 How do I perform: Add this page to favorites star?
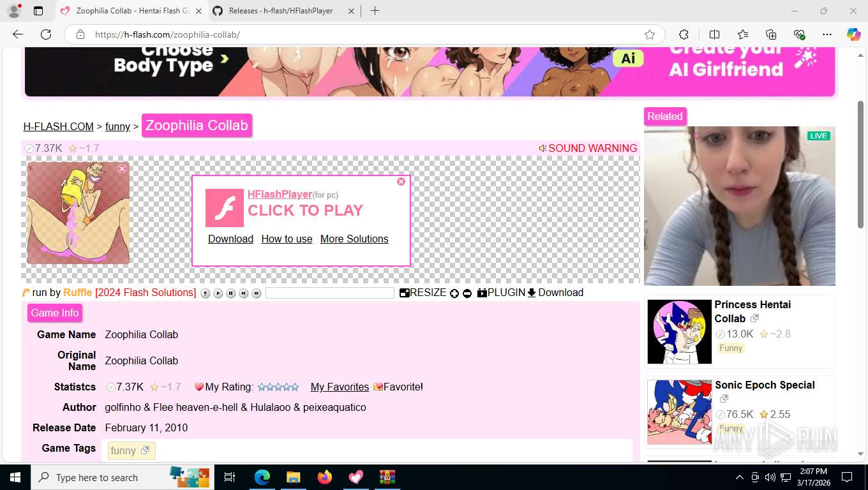pyautogui.click(x=650, y=34)
